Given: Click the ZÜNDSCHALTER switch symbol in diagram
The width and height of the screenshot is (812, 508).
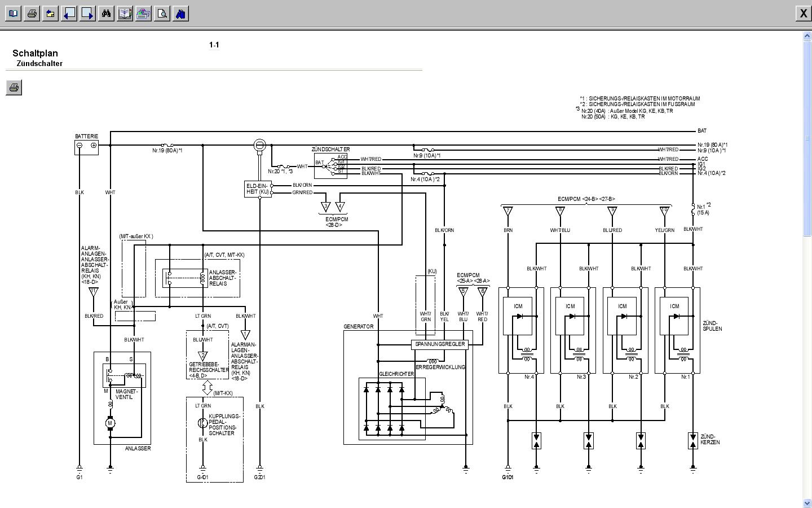Looking at the screenshot, I should [x=330, y=165].
